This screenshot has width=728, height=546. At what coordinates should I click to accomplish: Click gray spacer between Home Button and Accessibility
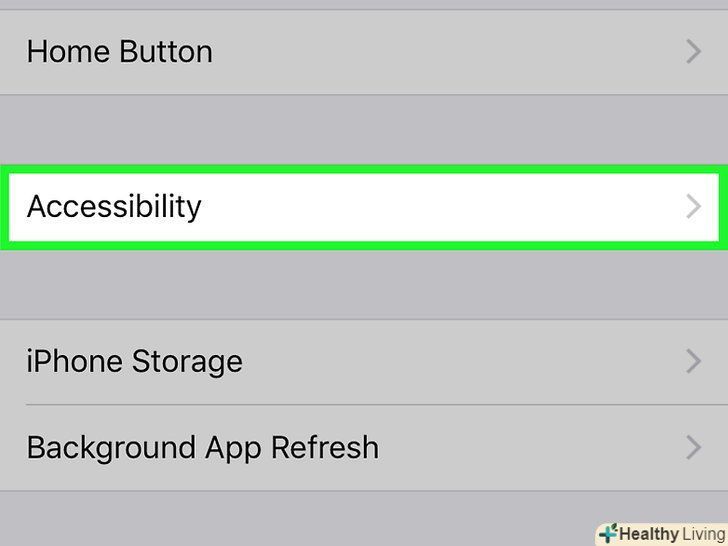(x=362, y=130)
